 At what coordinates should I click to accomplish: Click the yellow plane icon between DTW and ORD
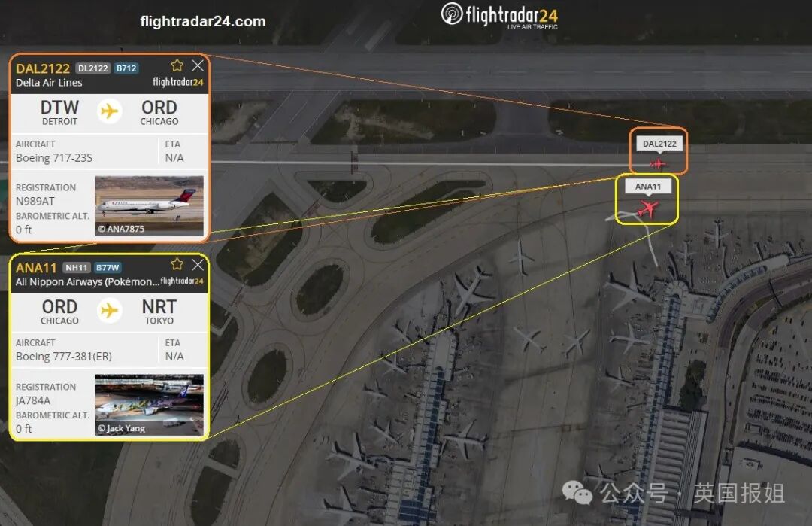(109, 111)
